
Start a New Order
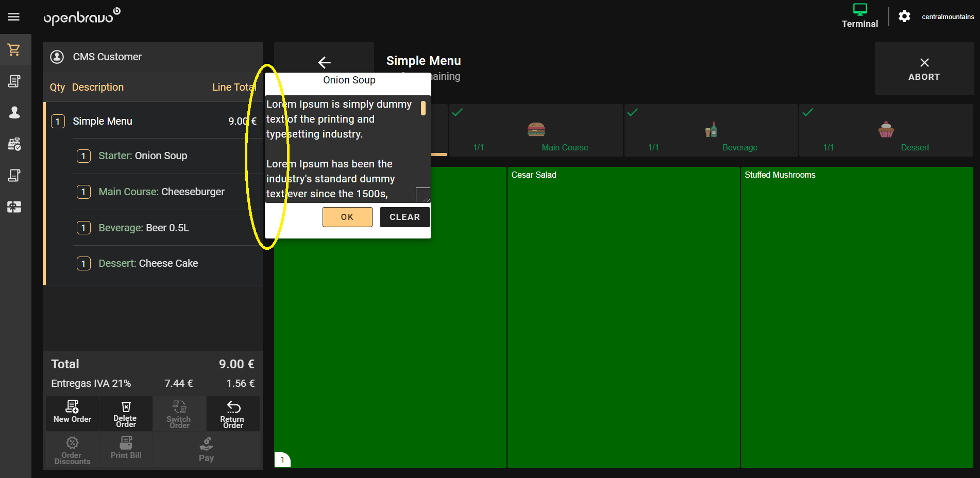pyautogui.click(x=73, y=413)
